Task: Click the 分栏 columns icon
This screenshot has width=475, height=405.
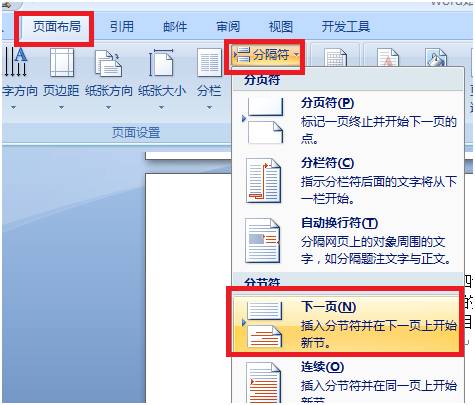Action: (x=209, y=62)
